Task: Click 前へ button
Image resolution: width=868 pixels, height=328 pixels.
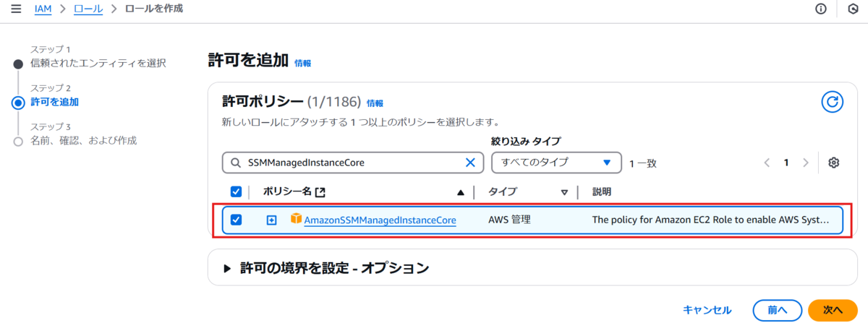Action: (x=777, y=310)
